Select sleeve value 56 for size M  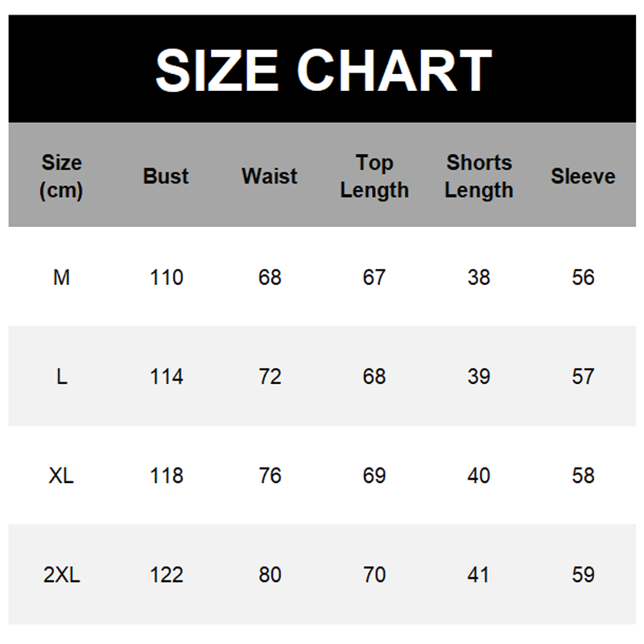(583, 278)
